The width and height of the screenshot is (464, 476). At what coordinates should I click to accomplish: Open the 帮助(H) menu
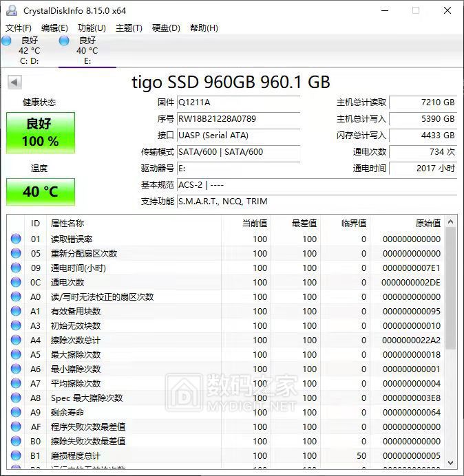203,28
